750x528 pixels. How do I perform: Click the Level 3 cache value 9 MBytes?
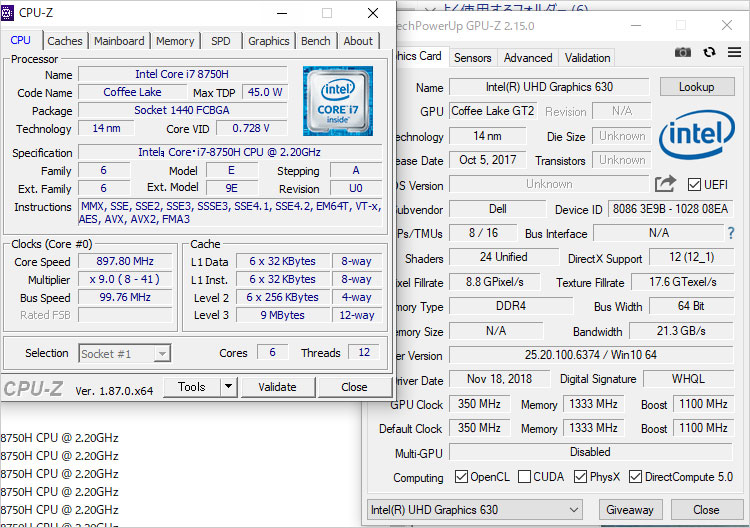(x=283, y=315)
